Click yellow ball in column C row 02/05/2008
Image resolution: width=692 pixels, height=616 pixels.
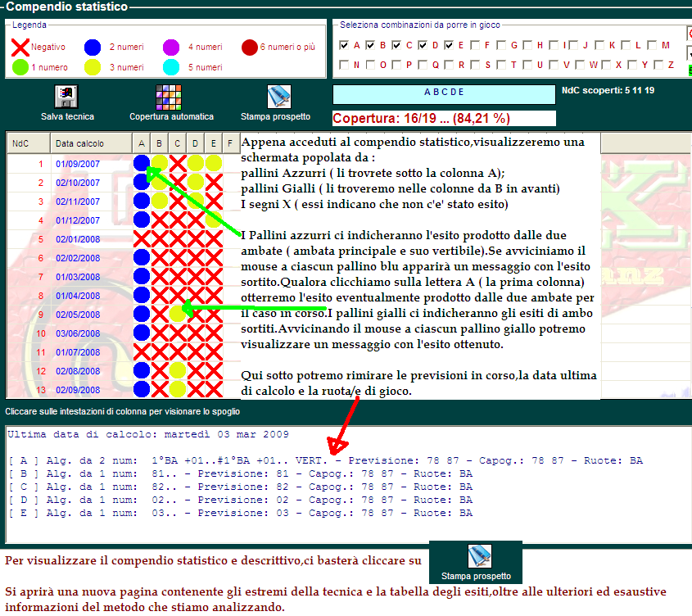(178, 314)
